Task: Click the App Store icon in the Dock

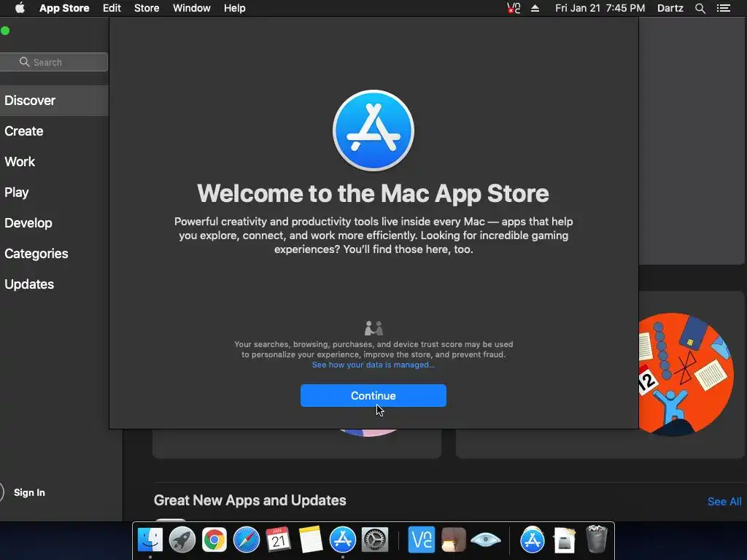Action: pyautogui.click(x=343, y=540)
